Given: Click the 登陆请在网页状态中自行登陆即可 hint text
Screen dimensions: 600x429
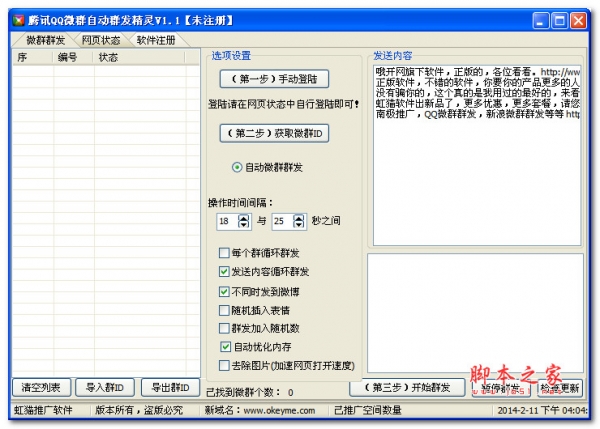Looking at the screenshot, I should click(284, 104).
